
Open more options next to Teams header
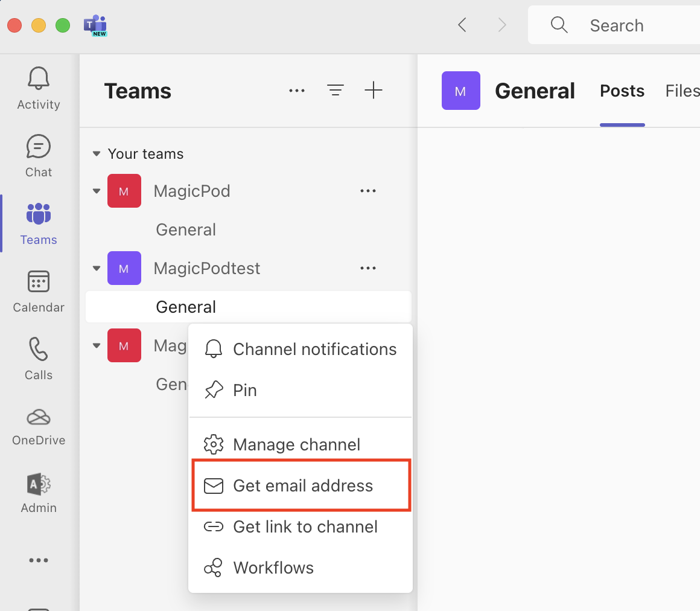point(297,91)
